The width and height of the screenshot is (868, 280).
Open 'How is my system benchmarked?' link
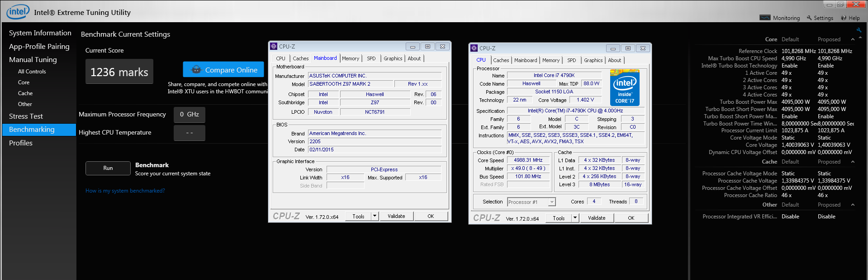125,191
